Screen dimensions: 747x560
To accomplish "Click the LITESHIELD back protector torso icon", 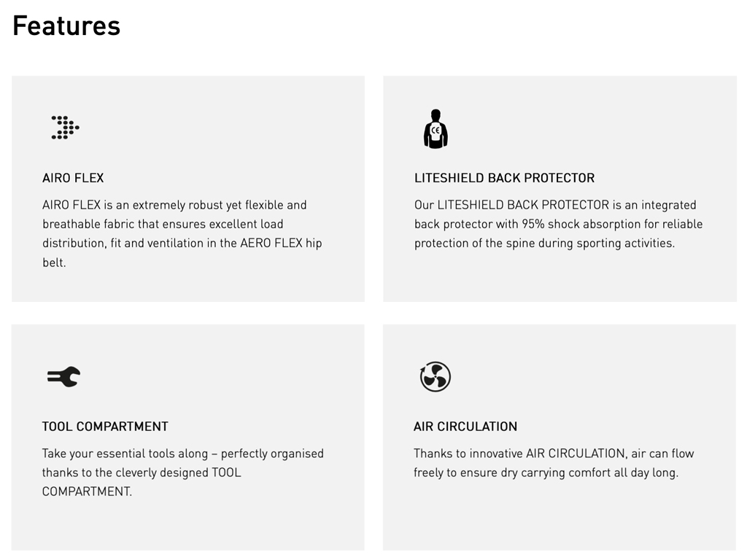I will point(436,129).
